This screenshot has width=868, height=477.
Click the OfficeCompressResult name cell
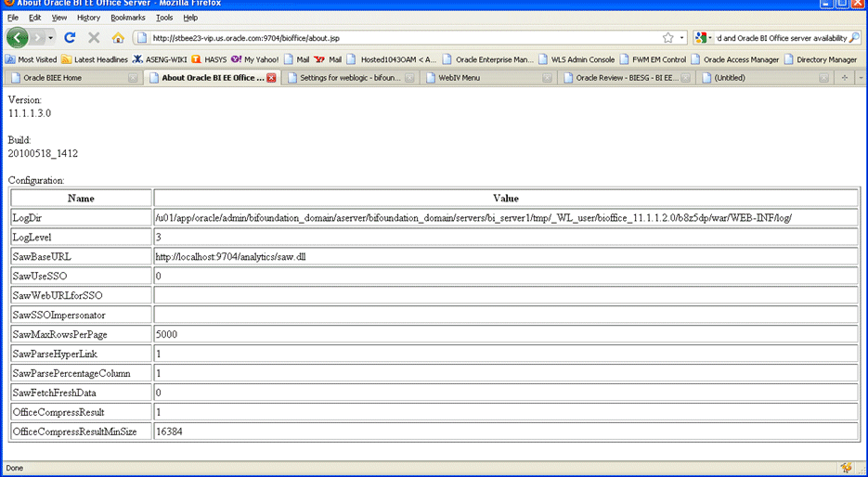click(x=82, y=412)
